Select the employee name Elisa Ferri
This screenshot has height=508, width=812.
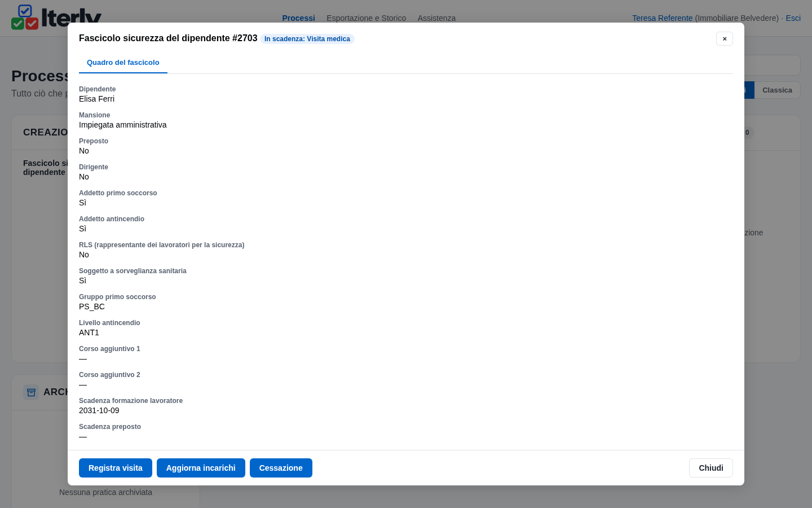pos(96,99)
